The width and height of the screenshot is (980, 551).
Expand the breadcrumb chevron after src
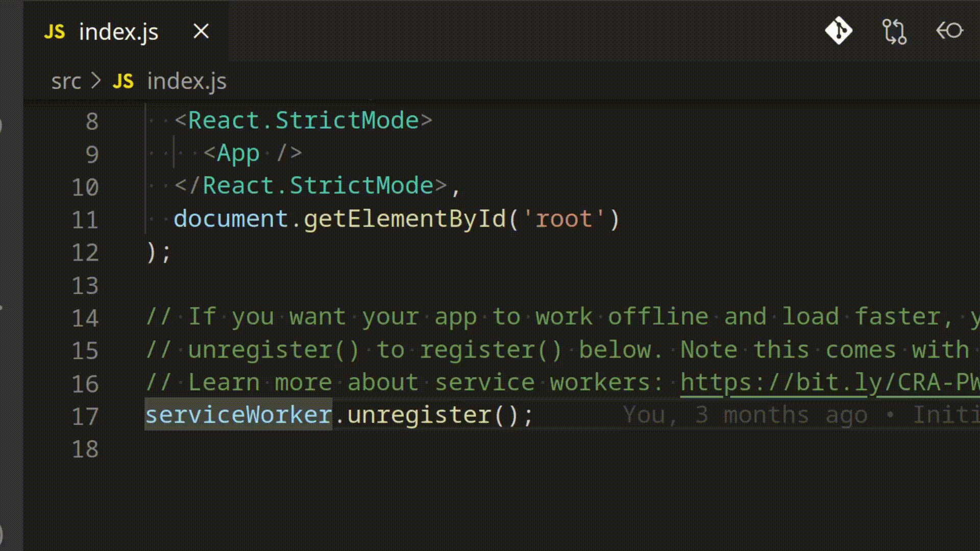pyautogui.click(x=96, y=81)
